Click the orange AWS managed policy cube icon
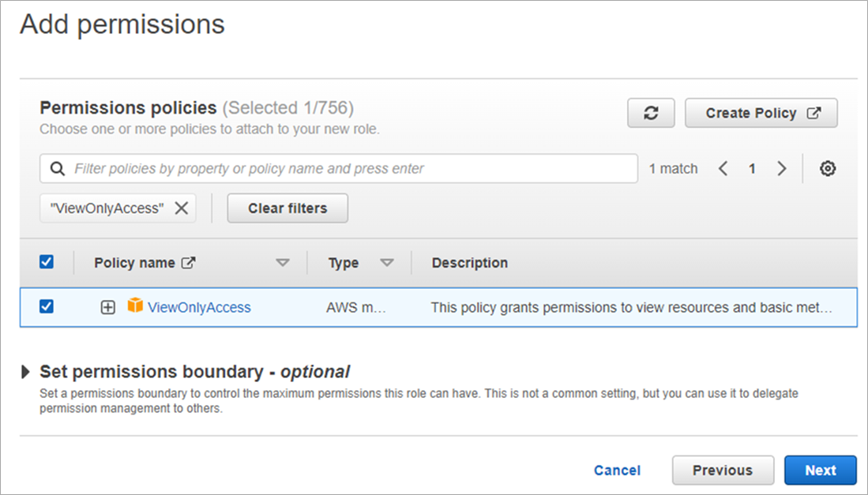This screenshot has height=495, width=868. 135,306
